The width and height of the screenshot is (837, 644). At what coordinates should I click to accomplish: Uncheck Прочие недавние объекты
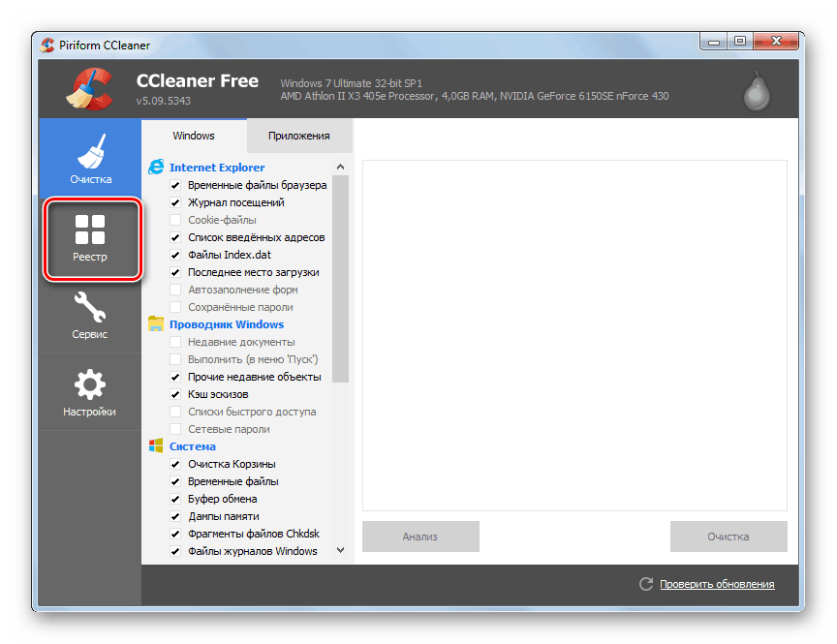tap(175, 378)
